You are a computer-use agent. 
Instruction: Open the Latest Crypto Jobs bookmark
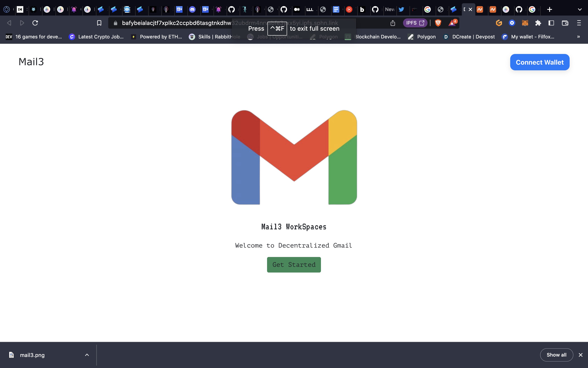(x=96, y=37)
